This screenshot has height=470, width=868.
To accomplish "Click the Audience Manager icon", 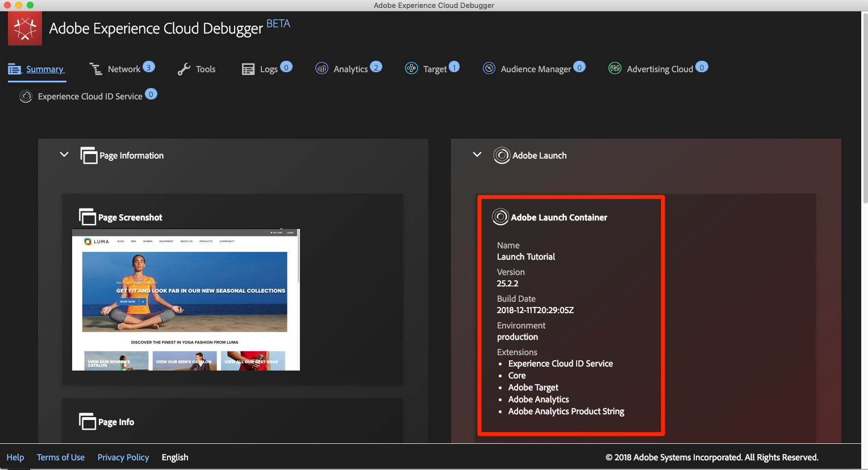I will (x=489, y=69).
